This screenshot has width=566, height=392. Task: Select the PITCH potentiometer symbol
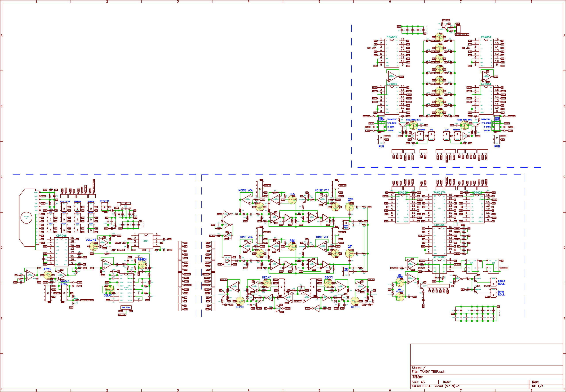[48, 275]
